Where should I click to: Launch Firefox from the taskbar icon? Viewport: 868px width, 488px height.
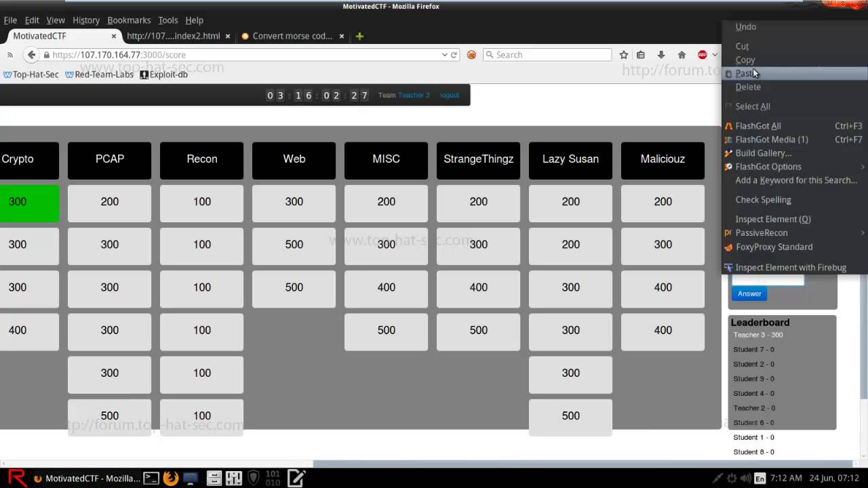click(170, 479)
